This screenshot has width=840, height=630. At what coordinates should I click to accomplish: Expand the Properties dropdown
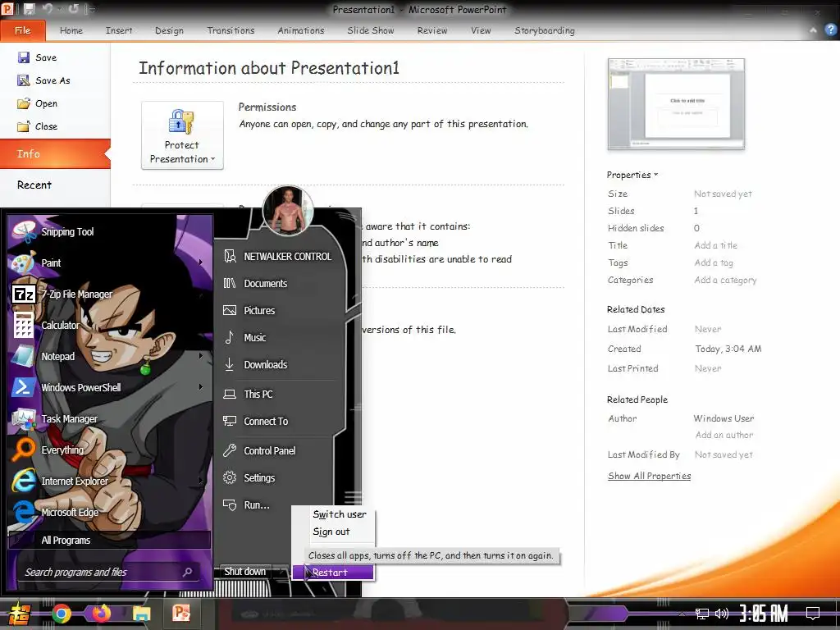point(632,175)
